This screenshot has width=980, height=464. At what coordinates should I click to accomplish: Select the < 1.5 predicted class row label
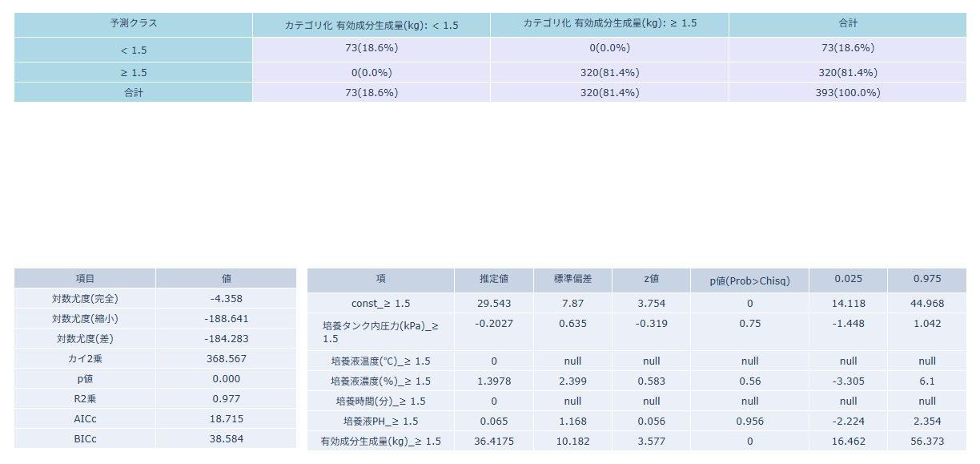(134, 50)
